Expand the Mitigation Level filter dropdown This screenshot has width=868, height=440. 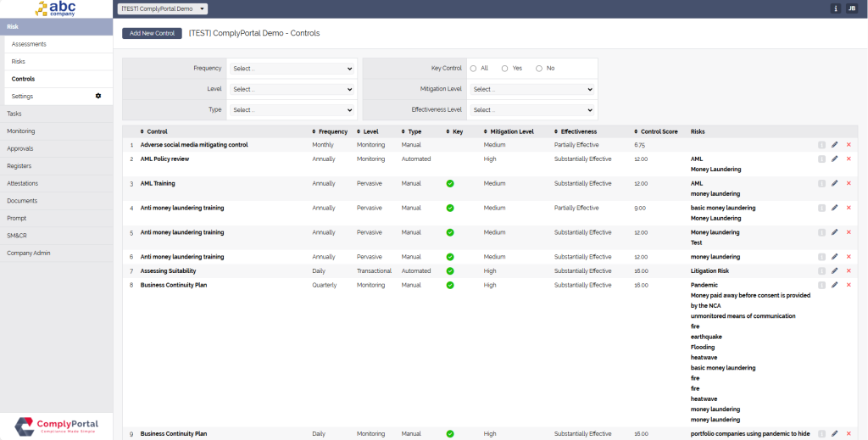(532, 89)
